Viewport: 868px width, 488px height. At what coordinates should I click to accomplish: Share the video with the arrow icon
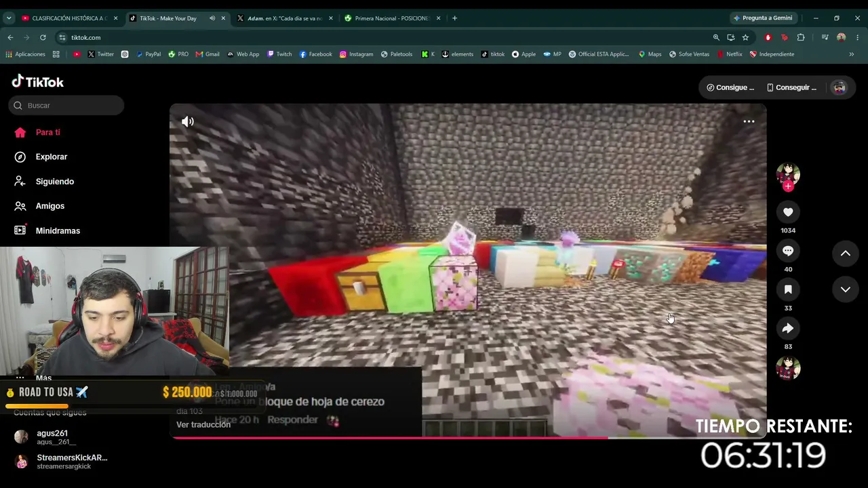coord(788,328)
